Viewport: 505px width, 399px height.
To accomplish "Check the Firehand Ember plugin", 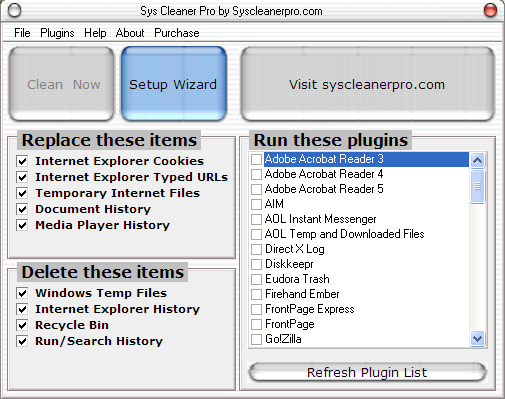I will 256,294.
